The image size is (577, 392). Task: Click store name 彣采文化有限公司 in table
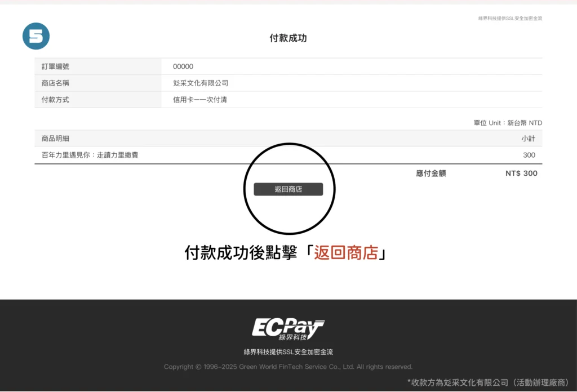tap(201, 83)
